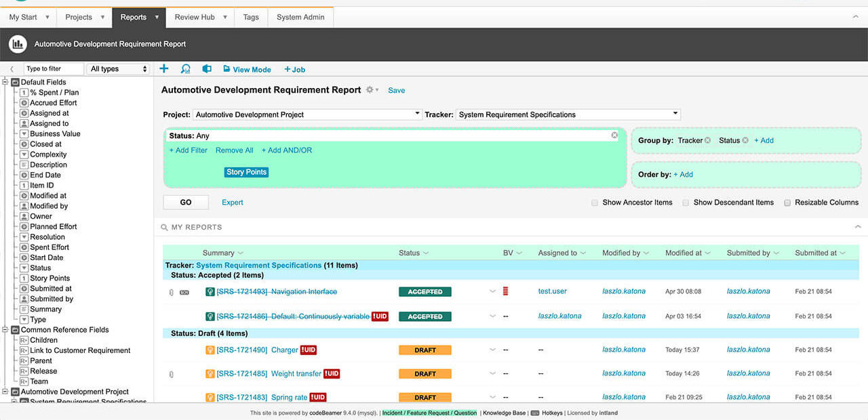The height and width of the screenshot is (420, 868).
Task: Clear the Status: Any filter with the x
Action: coord(614,135)
